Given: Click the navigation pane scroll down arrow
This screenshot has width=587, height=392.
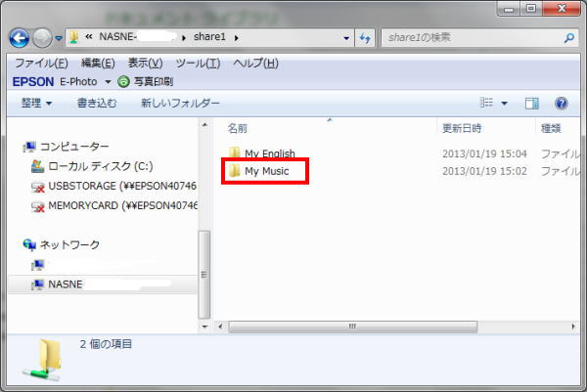Looking at the screenshot, I should pyautogui.click(x=204, y=327).
